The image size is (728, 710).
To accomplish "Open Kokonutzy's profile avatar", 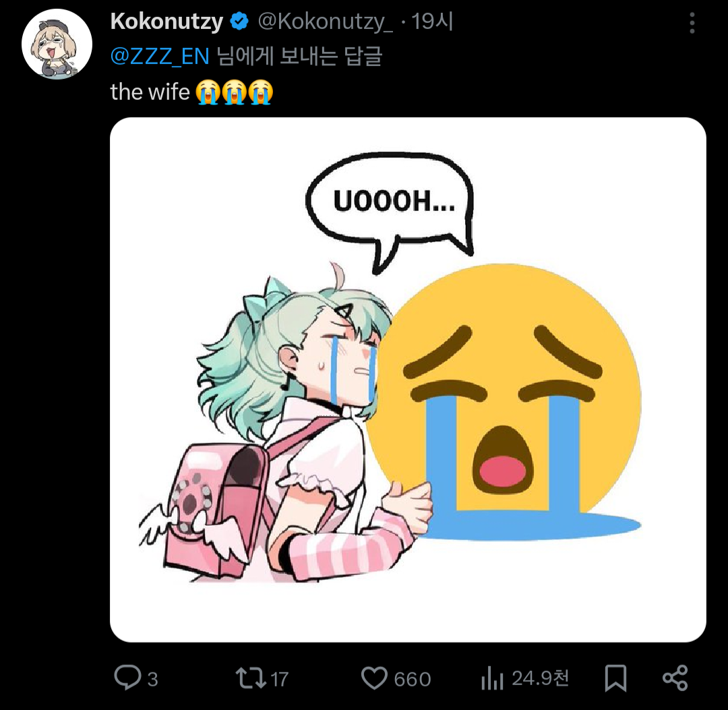I will (57, 45).
